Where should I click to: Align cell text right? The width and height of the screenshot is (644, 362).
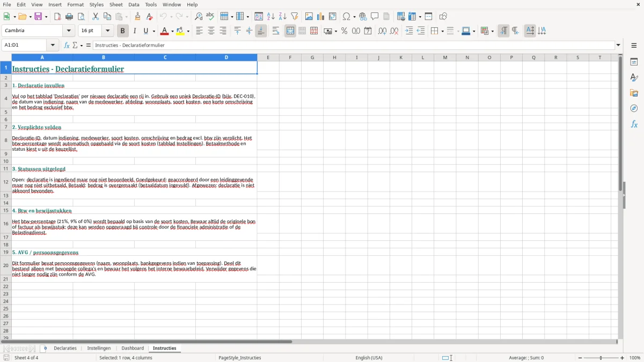(223, 31)
